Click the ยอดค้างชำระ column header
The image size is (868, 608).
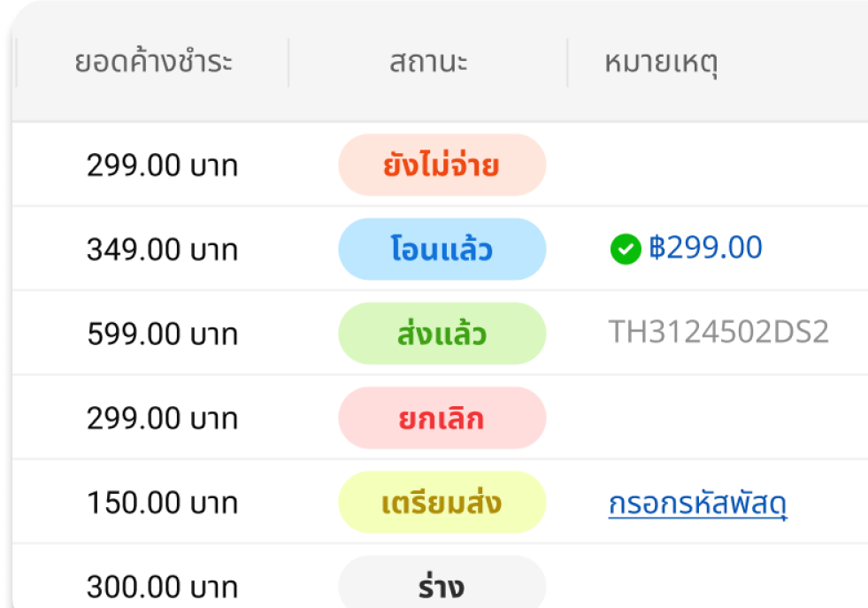coord(153,62)
